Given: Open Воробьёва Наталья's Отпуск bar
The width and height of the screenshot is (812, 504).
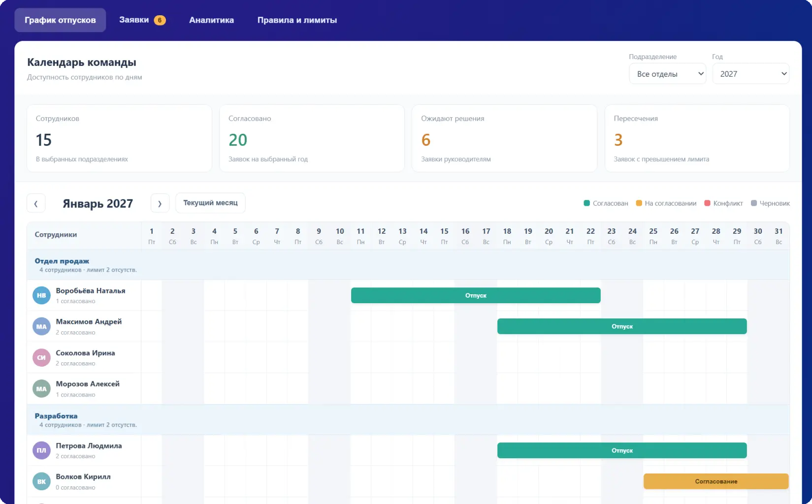Looking at the screenshot, I should tap(476, 295).
